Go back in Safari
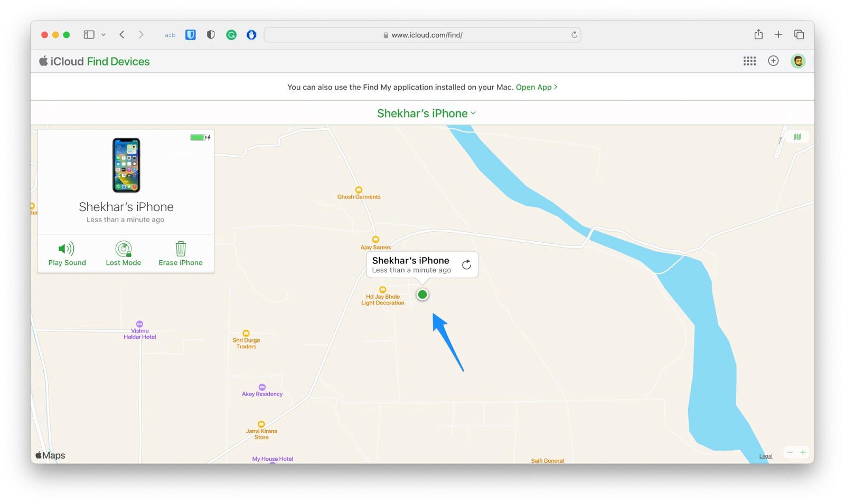The width and height of the screenshot is (845, 504). [122, 35]
